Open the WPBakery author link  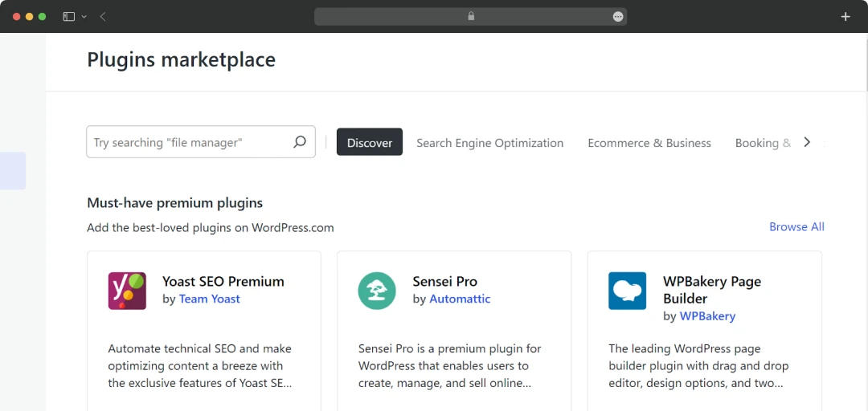pyautogui.click(x=707, y=316)
